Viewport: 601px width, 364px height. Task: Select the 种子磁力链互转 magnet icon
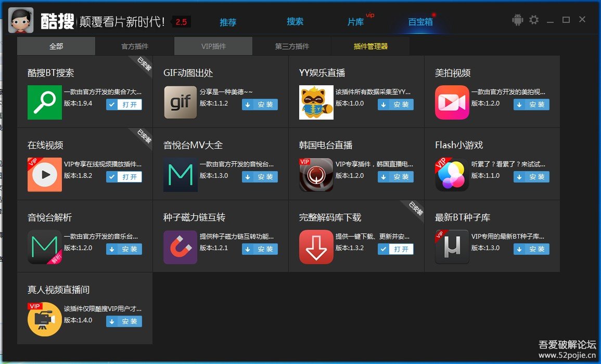click(180, 246)
